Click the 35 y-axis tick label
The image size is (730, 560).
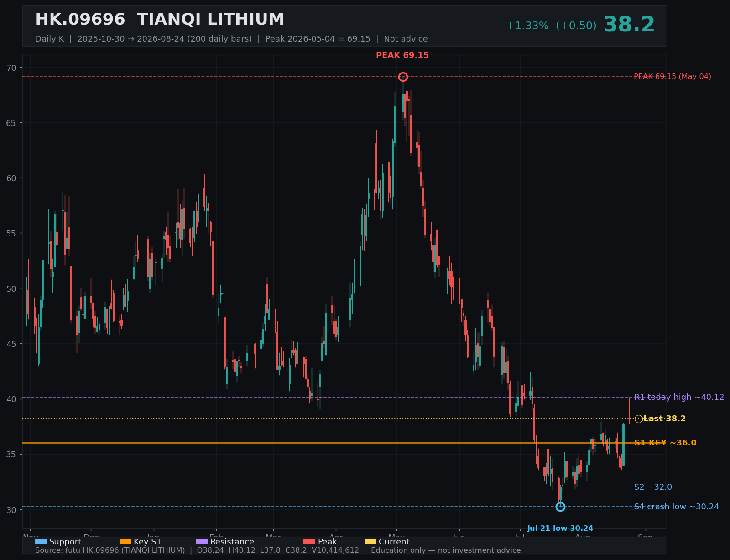point(11,454)
